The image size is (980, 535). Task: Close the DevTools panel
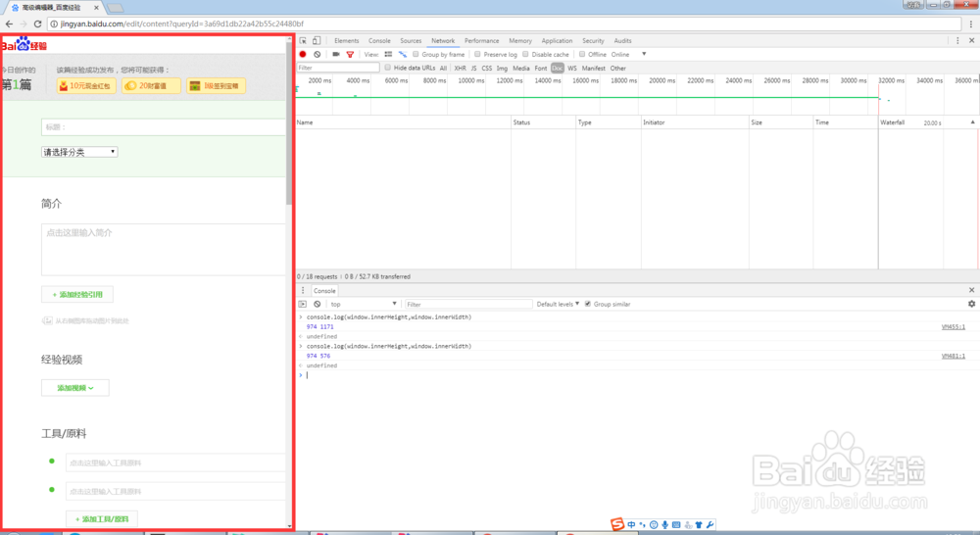pos(972,40)
